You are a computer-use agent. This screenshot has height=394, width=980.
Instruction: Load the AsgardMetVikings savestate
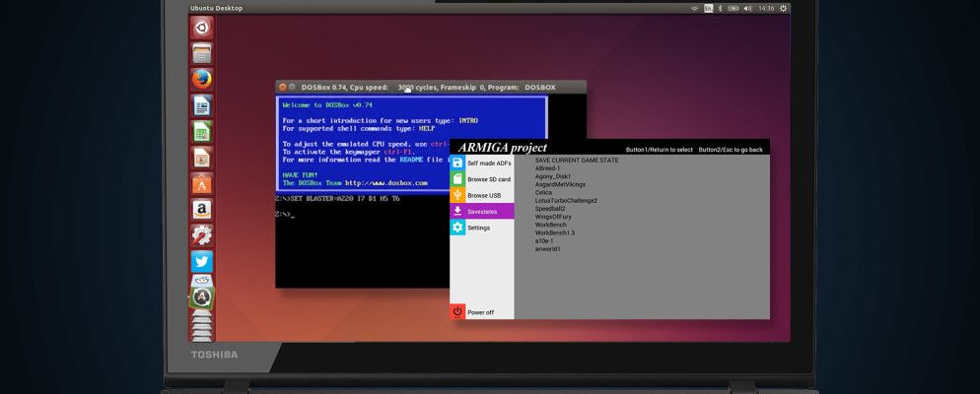[x=560, y=185]
